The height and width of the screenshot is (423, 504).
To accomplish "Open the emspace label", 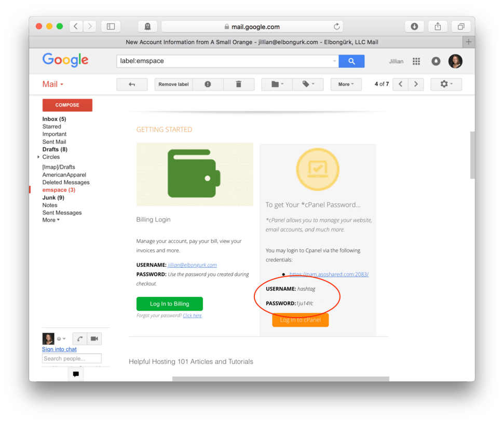I will pos(59,190).
